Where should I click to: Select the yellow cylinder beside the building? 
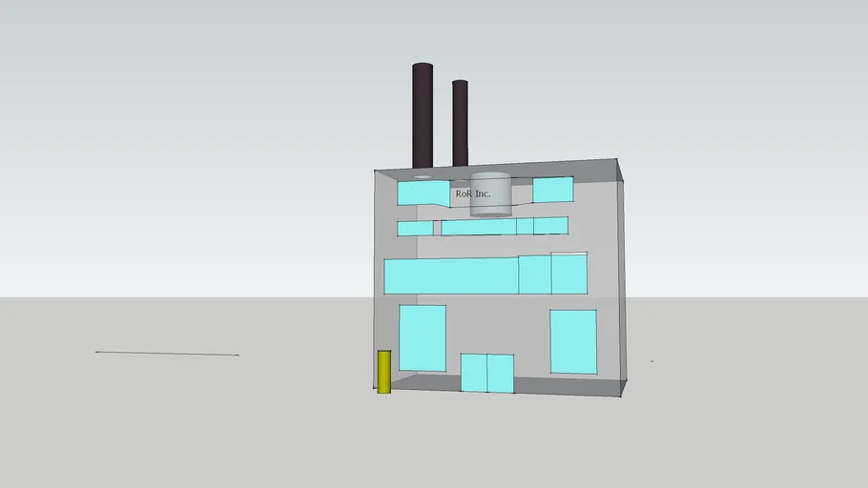384,372
